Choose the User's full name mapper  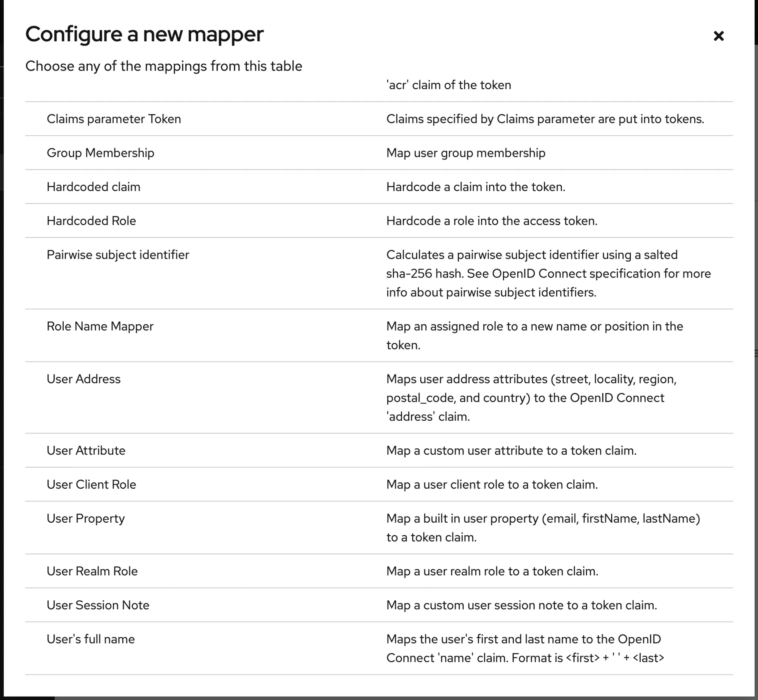91,639
